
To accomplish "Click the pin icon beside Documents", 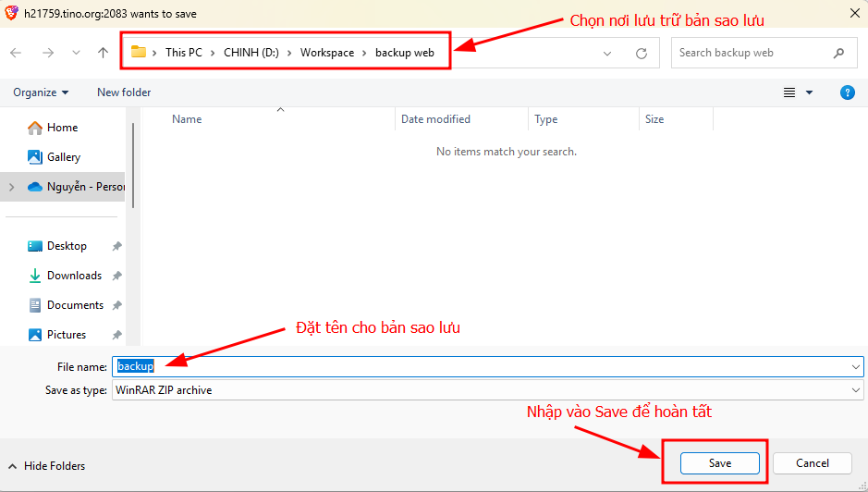I will (116, 305).
